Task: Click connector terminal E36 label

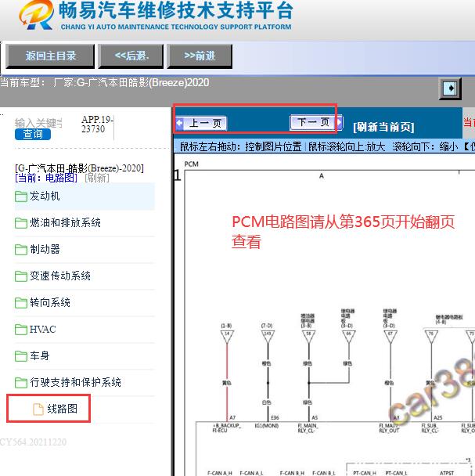Action: click(x=275, y=418)
